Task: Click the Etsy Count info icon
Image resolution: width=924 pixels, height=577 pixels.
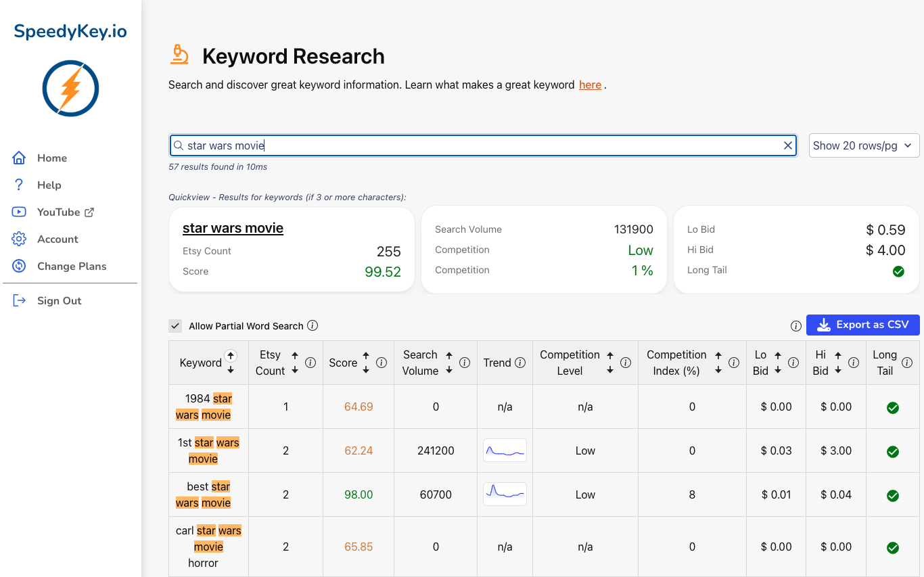Action: coord(310,363)
